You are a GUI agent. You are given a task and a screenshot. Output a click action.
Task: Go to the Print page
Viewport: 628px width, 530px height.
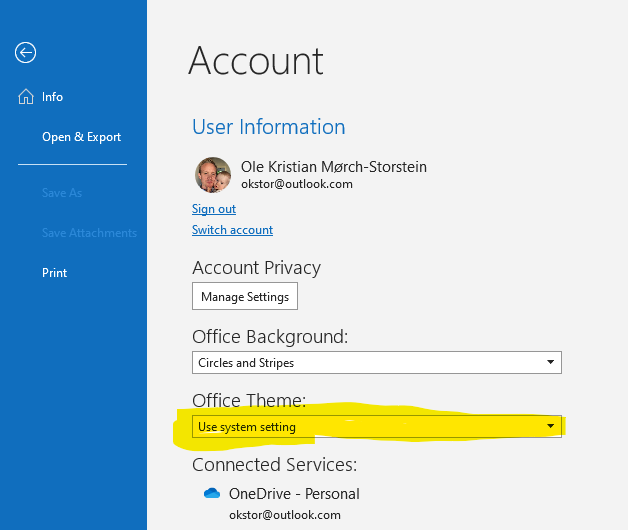click(x=54, y=273)
